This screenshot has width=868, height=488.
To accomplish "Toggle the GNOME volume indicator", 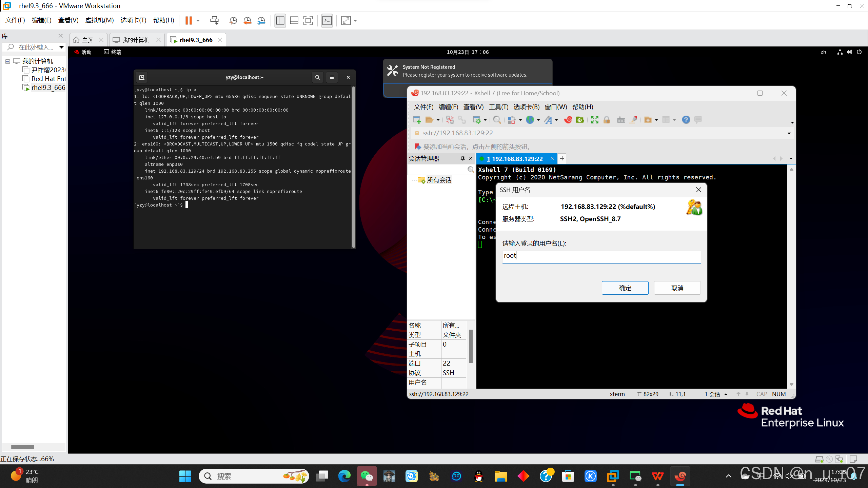I will coord(849,52).
